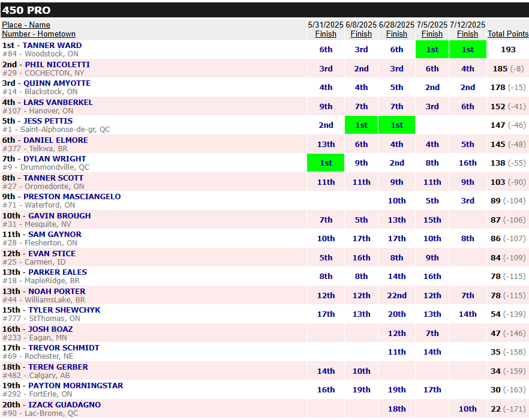Click Dylan Wright's green 1st place cell

point(326,163)
